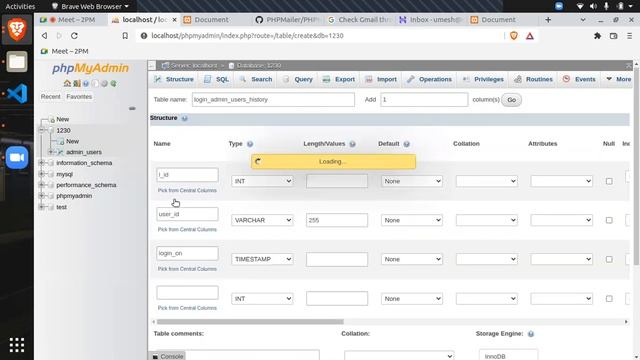Click the navigation panel link/collapse icon
Screen dimensions: 640x360
click(x=132, y=109)
